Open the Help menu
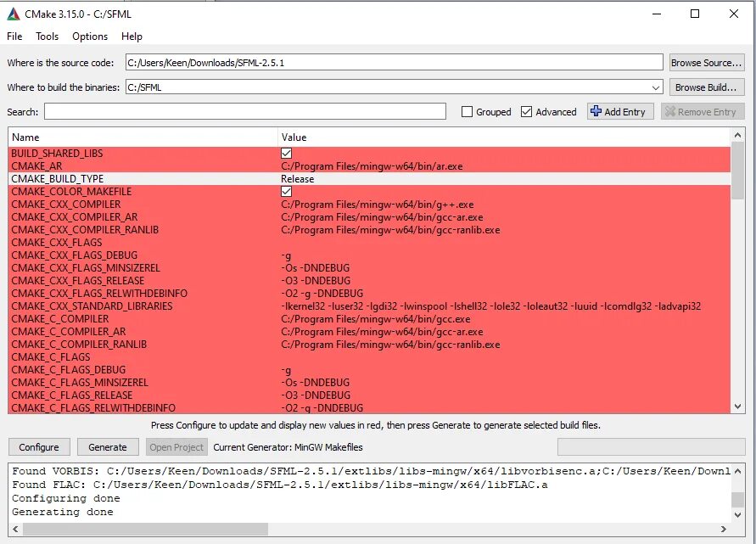Screen dimensions: 756x544 coord(132,36)
